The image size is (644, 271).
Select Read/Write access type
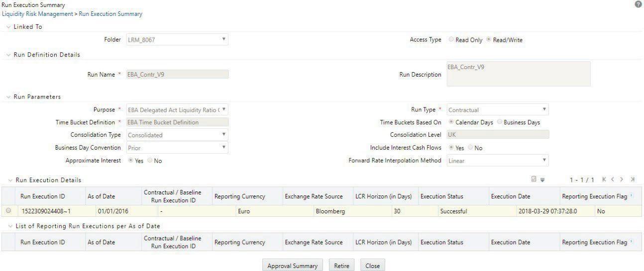pos(488,40)
